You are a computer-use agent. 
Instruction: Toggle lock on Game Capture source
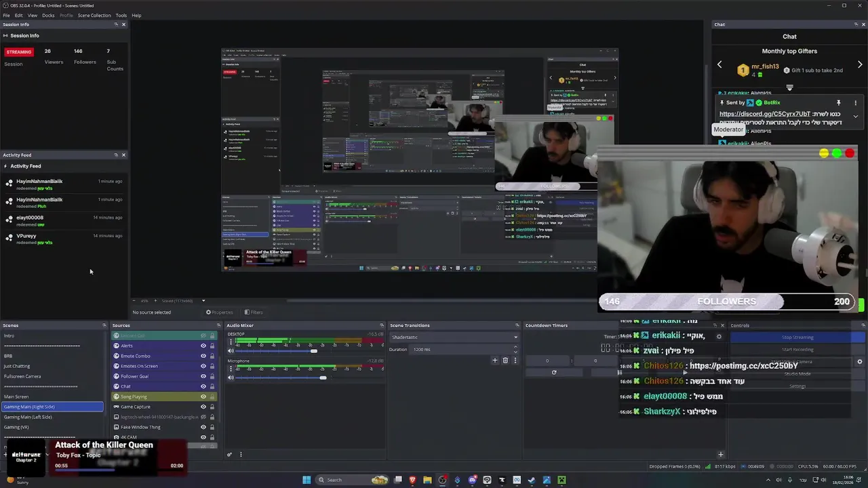pos(212,407)
